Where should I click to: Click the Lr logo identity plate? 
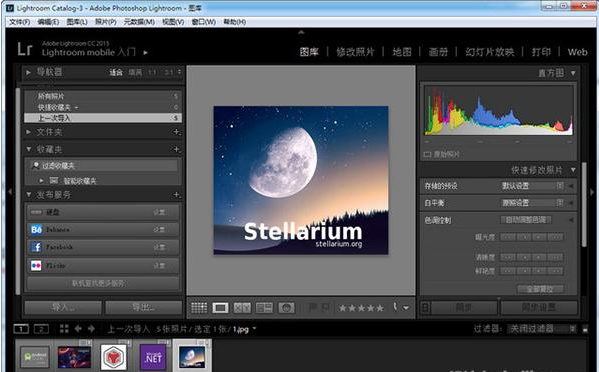pos(25,49)
